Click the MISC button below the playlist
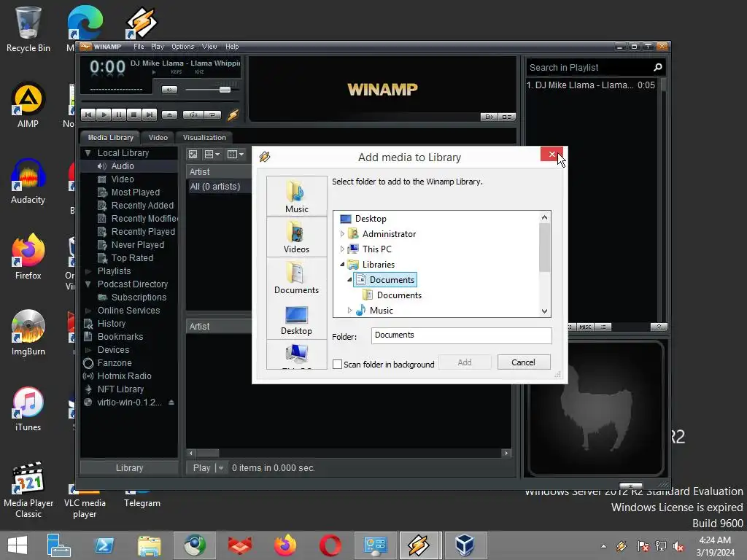This screenshot has height=560, width=747. pyautogui.click(x=585, y=327)
